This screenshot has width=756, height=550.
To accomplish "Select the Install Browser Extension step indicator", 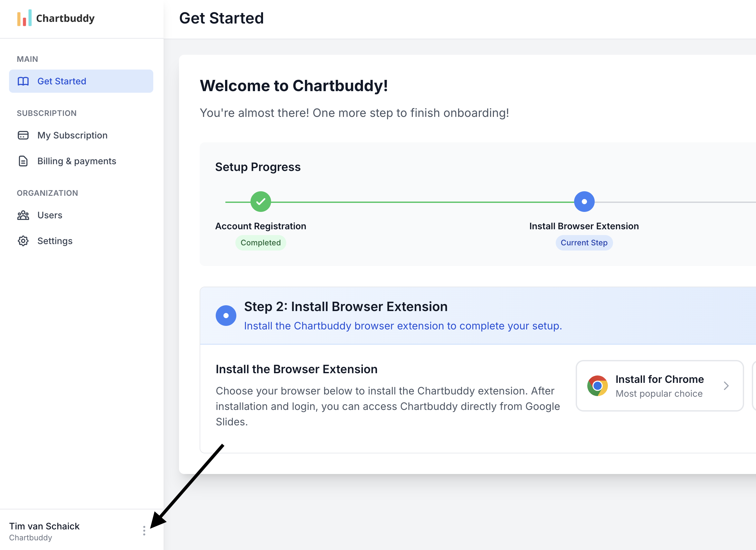I will coord(584,201).
